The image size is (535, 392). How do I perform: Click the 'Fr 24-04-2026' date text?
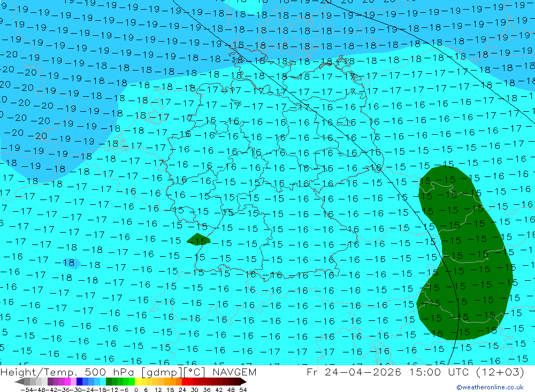pyautogui.click(x=354, y=372)
